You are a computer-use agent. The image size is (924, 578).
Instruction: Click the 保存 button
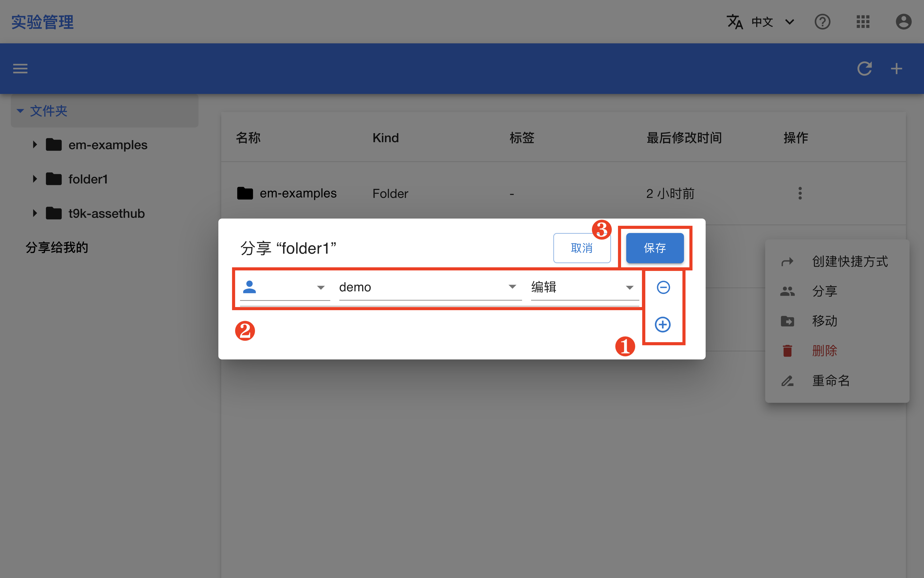pyautogui.click(x=655, y=248)
